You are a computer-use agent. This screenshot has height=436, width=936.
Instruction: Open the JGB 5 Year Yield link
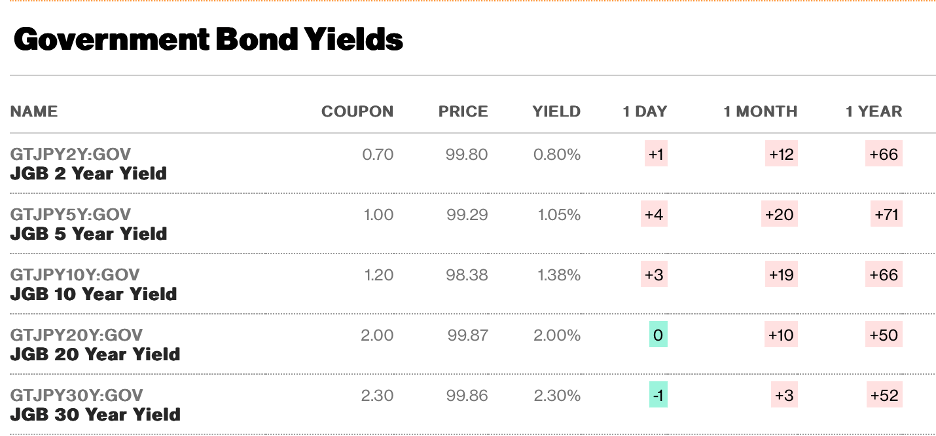(x=88, y=234)
